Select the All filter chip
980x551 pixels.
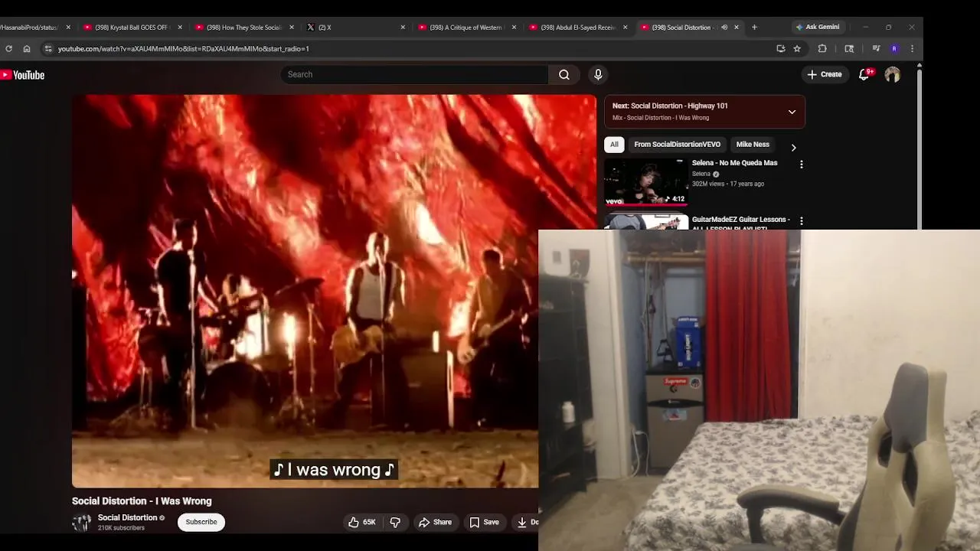pos(614,145)
